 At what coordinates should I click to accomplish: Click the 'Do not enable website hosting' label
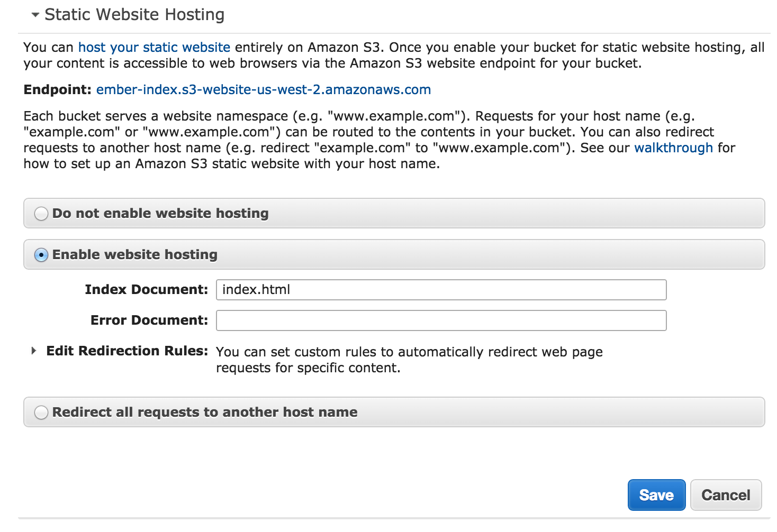click(x=160, y=214)
